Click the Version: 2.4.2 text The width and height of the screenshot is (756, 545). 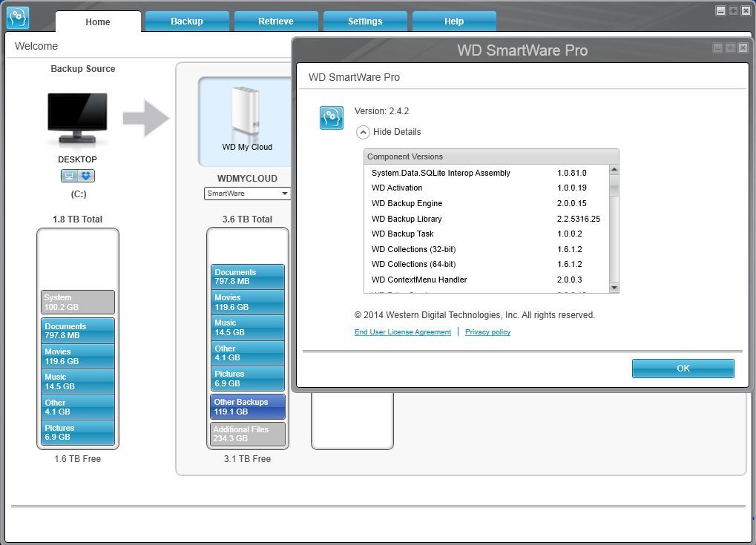point(381,111)
